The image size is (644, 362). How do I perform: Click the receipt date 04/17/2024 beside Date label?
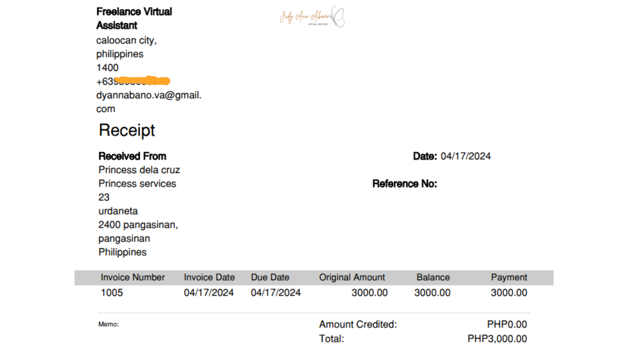click(x=466, y=156)
